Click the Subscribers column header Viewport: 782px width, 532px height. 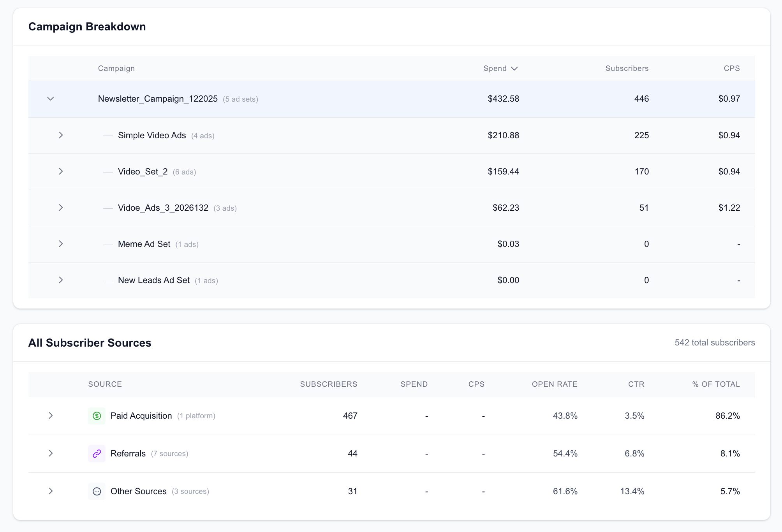(x=627, y=68)
